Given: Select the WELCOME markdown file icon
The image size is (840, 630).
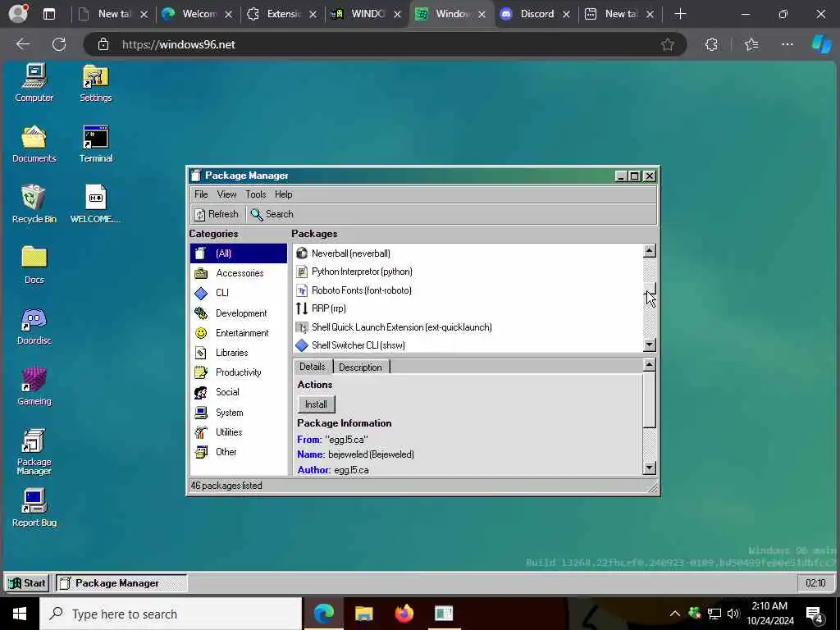Looking at the screenshot, I should pyautogui.click(x=95, y=204).
